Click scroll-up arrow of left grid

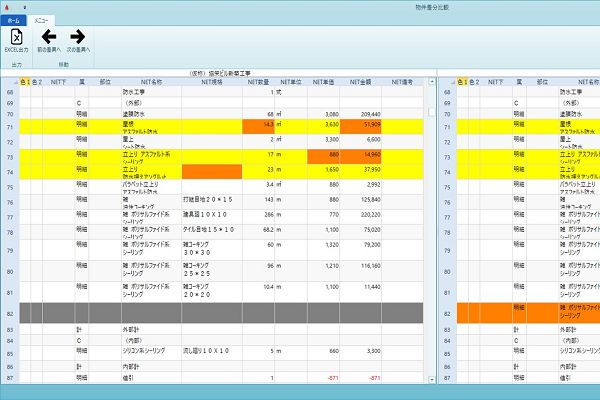tap(432, 82)
